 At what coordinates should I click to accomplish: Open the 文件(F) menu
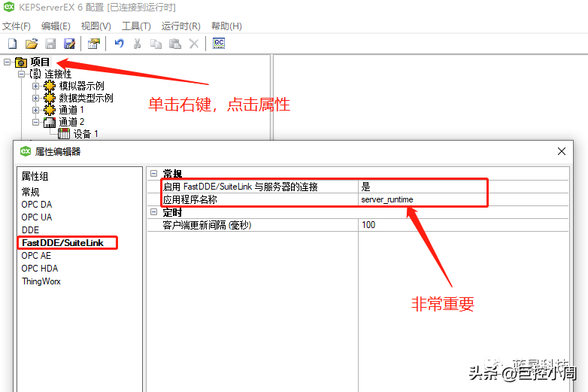click(x=17, y=26)
